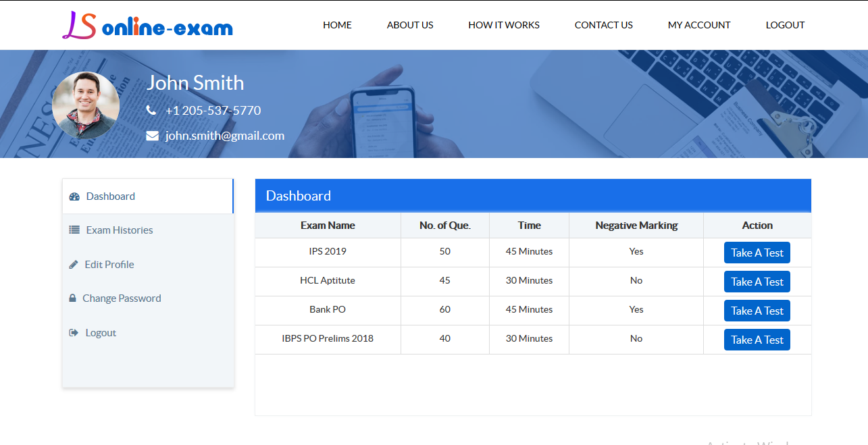Click the envelope icon beside the email
This screenshot has height=445, width=868.
pyautogui.click(x=153, y=136)
